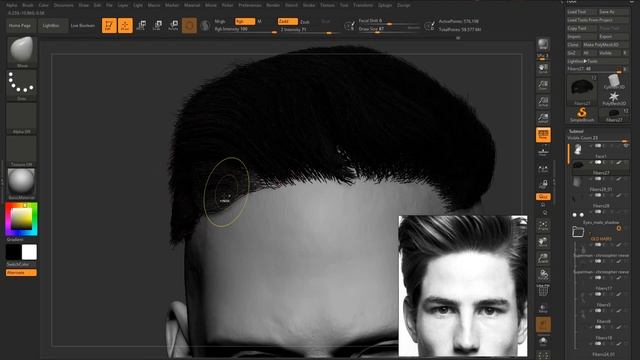The image size is (640, 360).
Task: Click the Move view icon in right shelf
Action: (x=543, y=242)
